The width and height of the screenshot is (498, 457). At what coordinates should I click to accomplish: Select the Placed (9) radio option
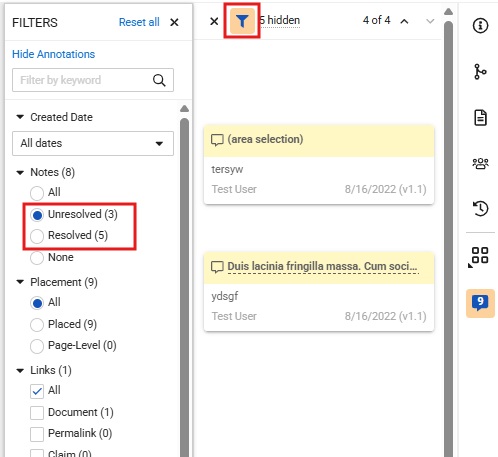[37, 325]
